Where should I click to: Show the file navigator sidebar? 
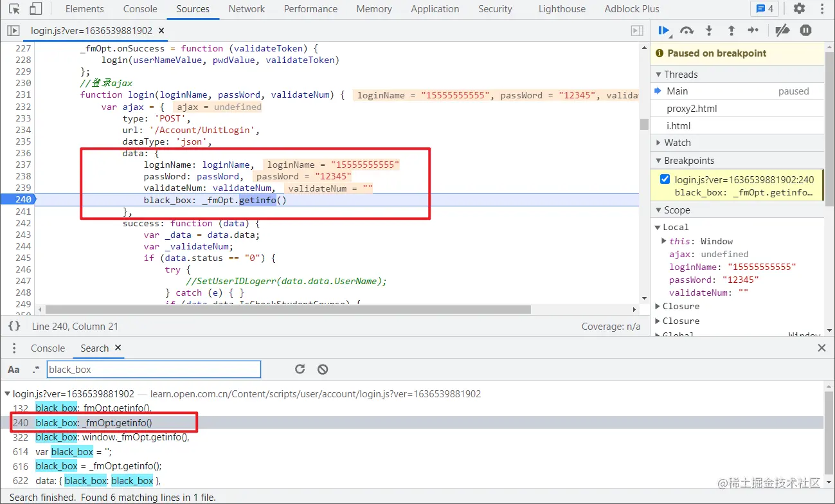click(13, 31)
